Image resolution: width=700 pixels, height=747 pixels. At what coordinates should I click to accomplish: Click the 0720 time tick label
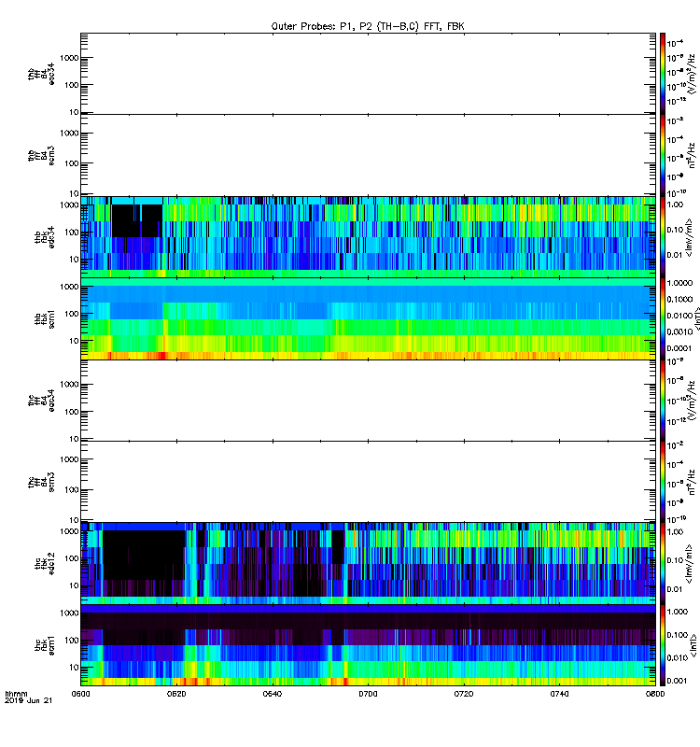pos(464,694)
